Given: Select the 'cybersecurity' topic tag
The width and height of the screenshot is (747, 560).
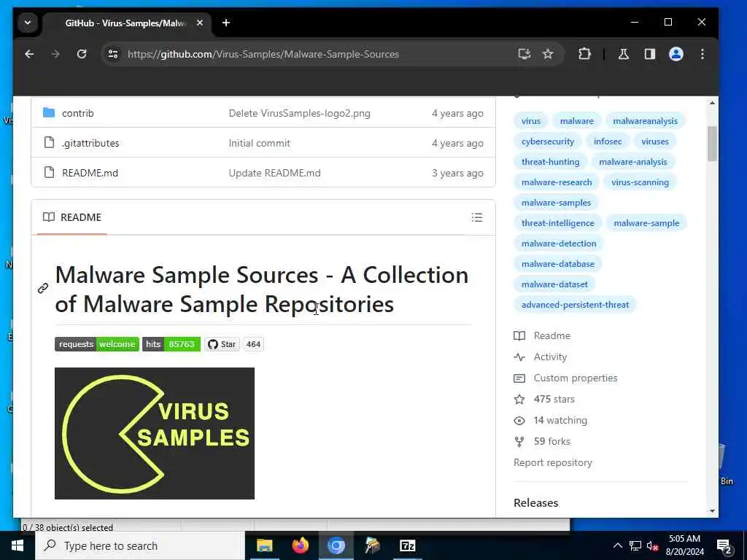Looking at the screenshot, I should [547, 141].
